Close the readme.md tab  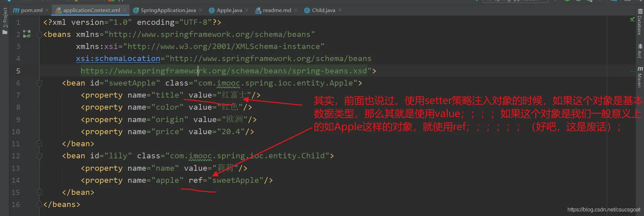(x=296, y=10)
